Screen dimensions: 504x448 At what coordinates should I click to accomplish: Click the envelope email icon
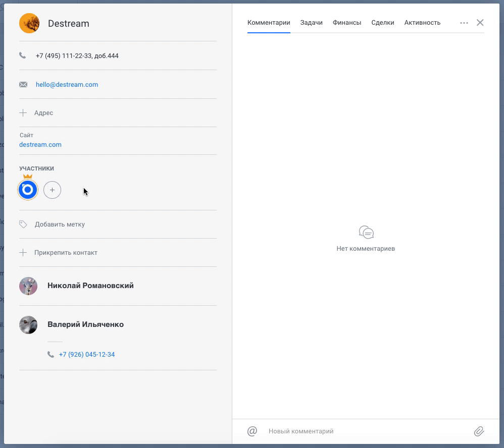pos(23,84)
